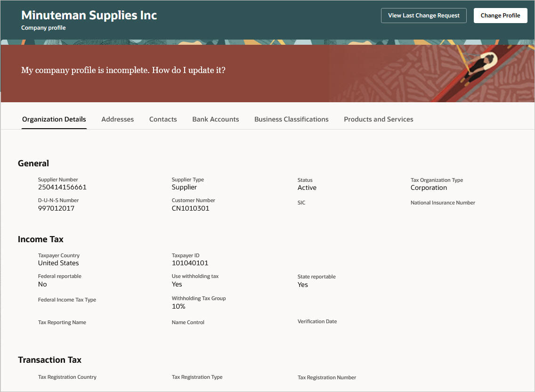Image resolution: width=535 pixels, height=392 pixels.
Task: Click the Minuteman Supplies Inc title
Action: pos(89,15)
